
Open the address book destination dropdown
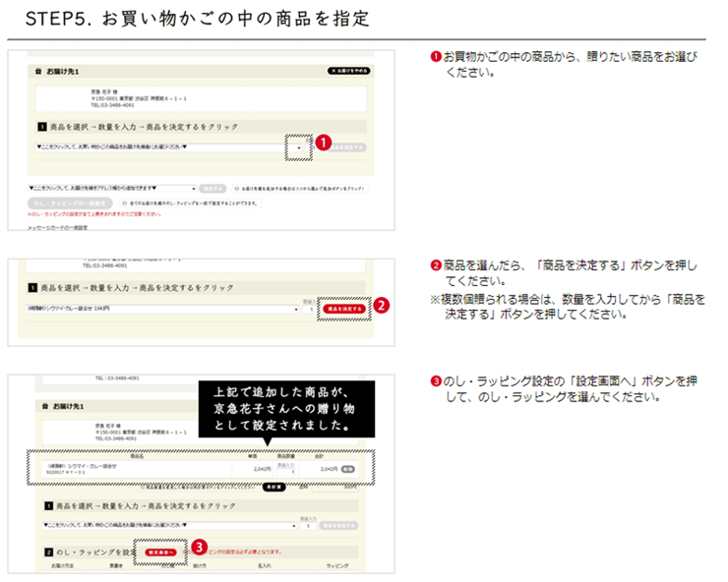[x=194, y=187]
